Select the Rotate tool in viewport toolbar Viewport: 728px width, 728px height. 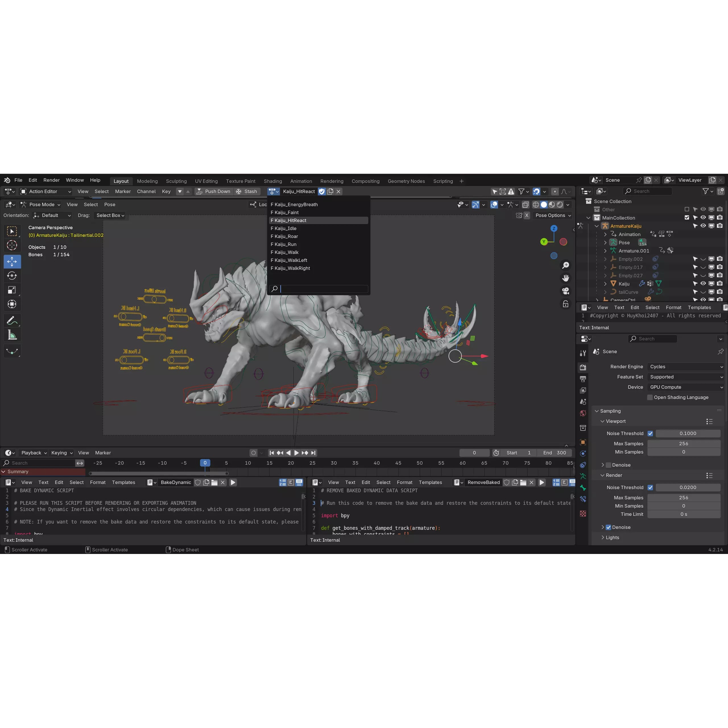[x=12, y=276]
